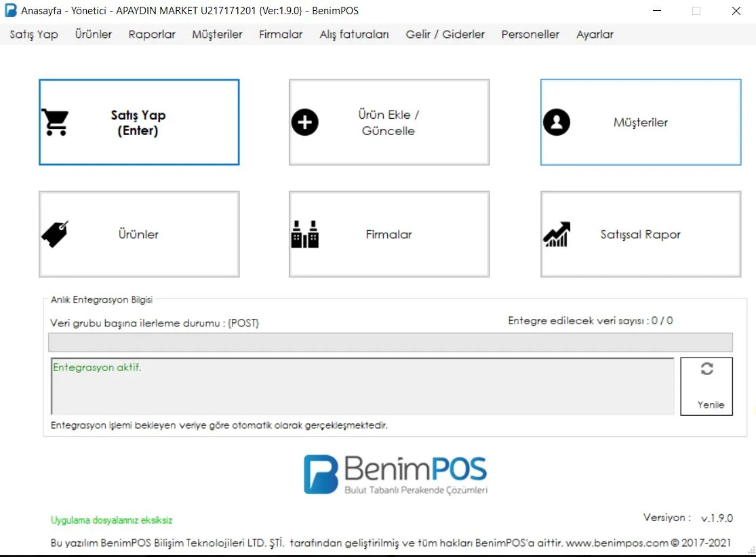Open the Alış faturaları menu

pos(354,34)
